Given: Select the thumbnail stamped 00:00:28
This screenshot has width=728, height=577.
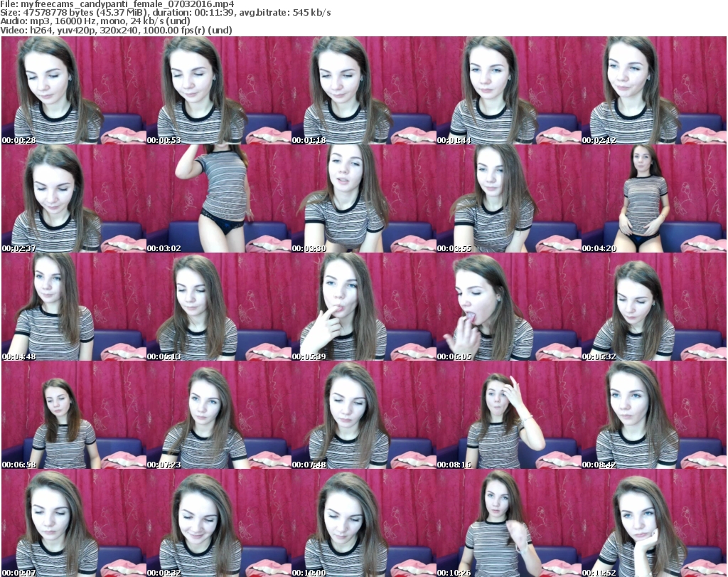Looking at the screenshot, I should (74, 90).
